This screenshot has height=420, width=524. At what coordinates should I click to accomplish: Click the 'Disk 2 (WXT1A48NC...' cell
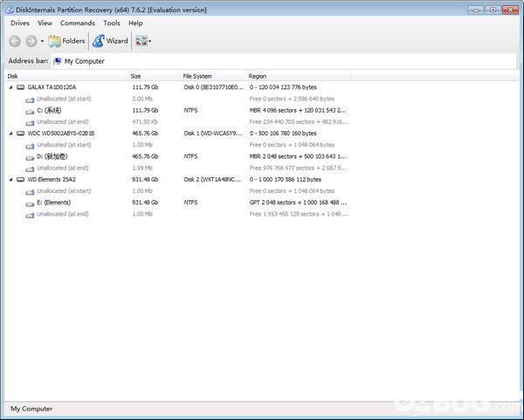pyautogui.click(x=212, y=179)
